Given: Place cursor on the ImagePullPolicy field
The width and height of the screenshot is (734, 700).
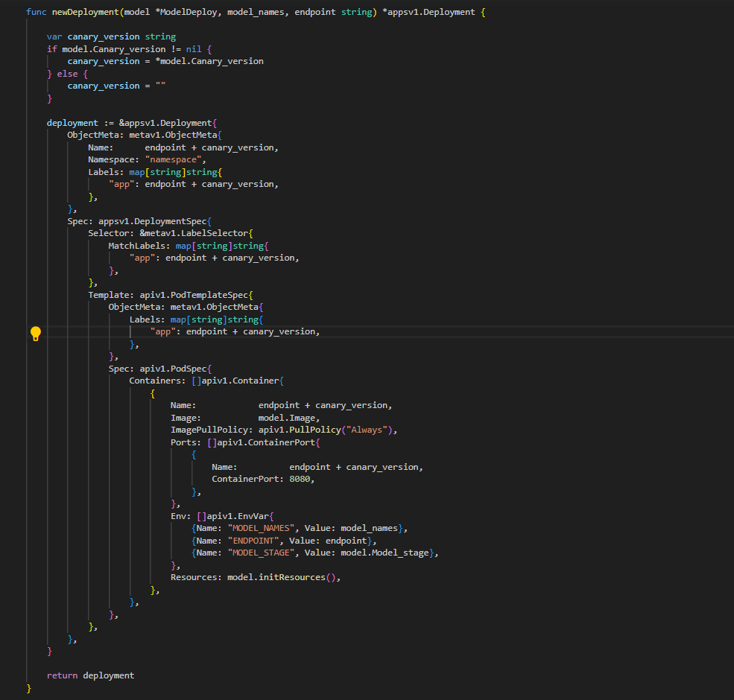Looking at the screenshot, I should click(212, 430).
